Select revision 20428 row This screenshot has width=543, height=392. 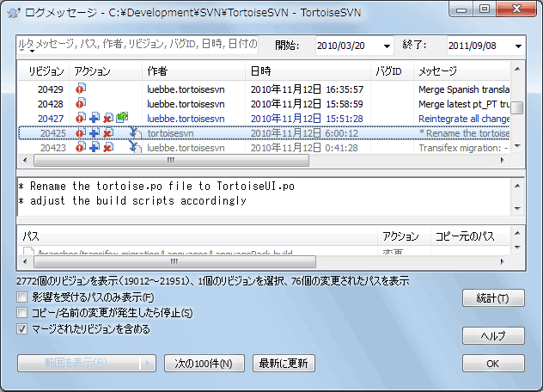pos(264,104)
